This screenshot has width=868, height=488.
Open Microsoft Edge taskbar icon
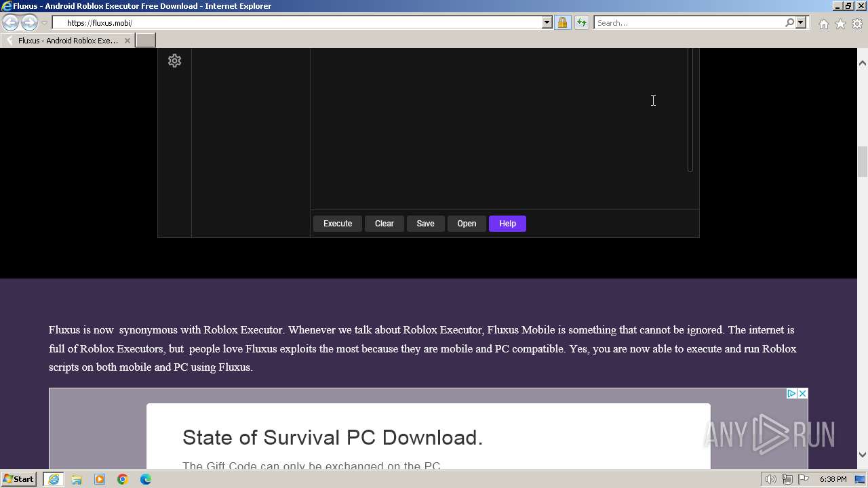pos(146,479)
